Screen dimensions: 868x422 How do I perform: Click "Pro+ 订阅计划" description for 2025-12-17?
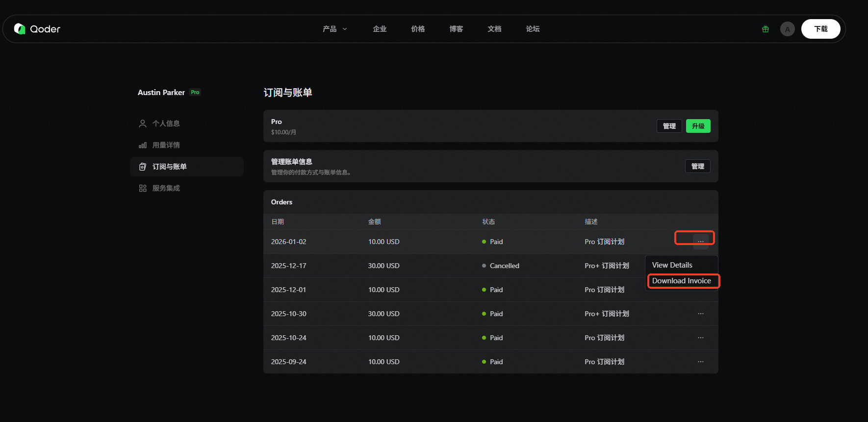pos(607,266)
